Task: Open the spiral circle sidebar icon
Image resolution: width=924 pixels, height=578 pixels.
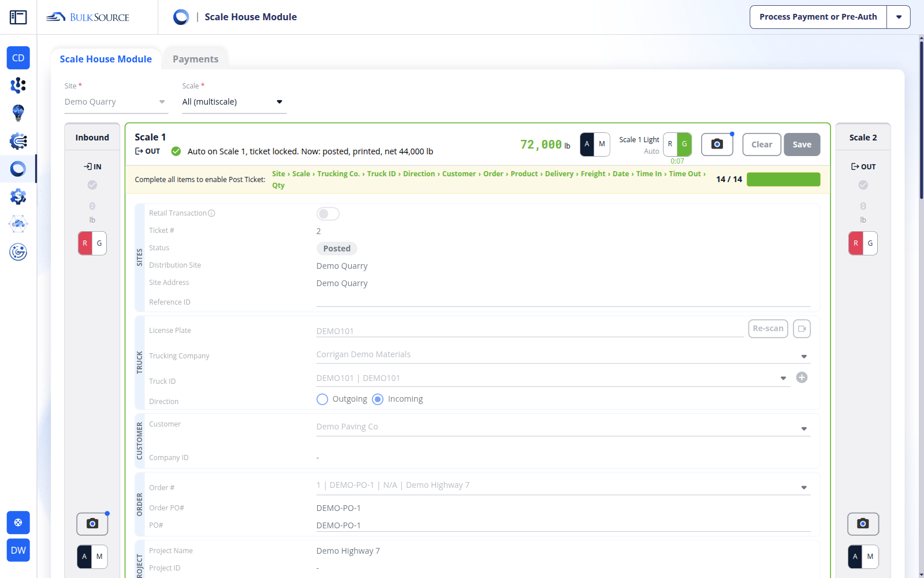Action: click(18, 252)
